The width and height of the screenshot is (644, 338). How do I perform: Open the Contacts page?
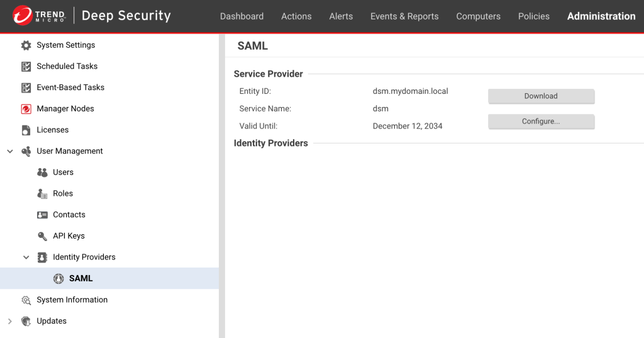click(x=69, y=215)
